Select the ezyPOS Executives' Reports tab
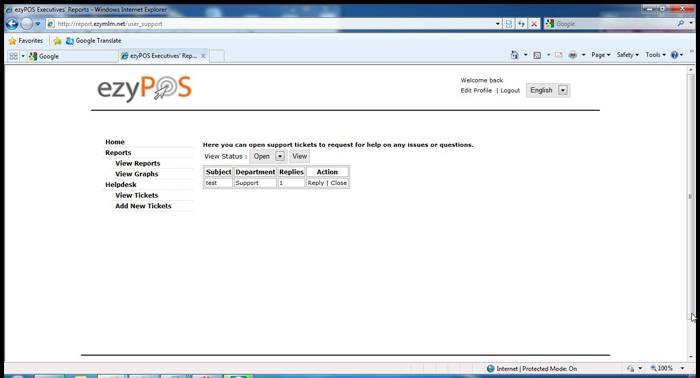This screenshot has height=378, width=700. (159, 56)
